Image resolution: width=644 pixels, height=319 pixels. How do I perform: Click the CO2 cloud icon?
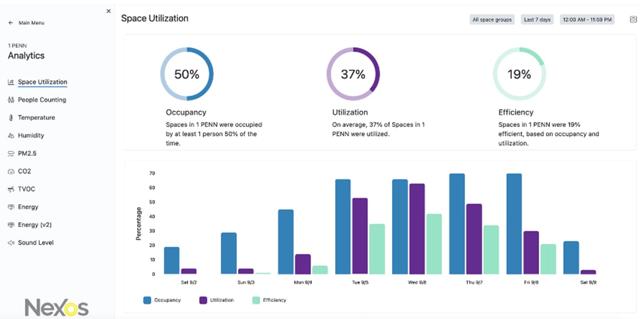pos(11,171)
